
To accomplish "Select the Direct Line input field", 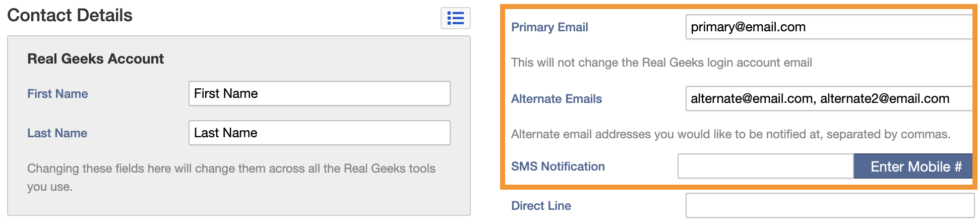I will coord(830,205).
